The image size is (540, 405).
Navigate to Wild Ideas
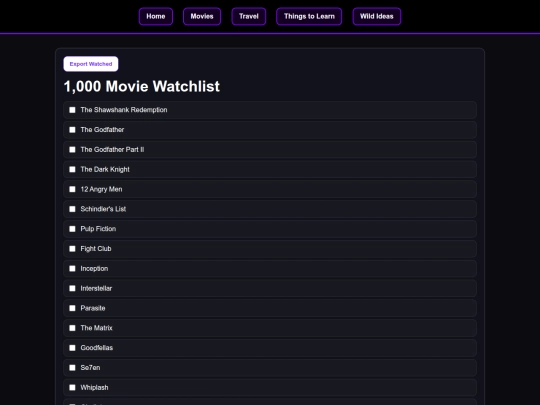click(377, 16)
